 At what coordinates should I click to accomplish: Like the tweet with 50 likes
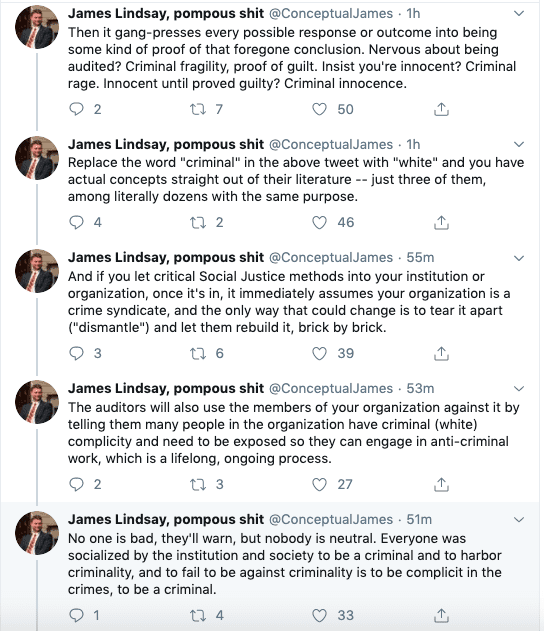click(x=319, y=109)
